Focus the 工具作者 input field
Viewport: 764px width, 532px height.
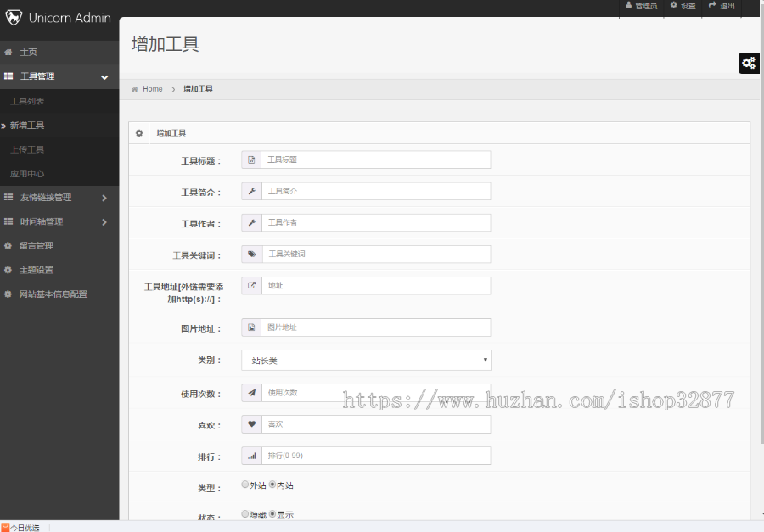click(x=376, y=222)
